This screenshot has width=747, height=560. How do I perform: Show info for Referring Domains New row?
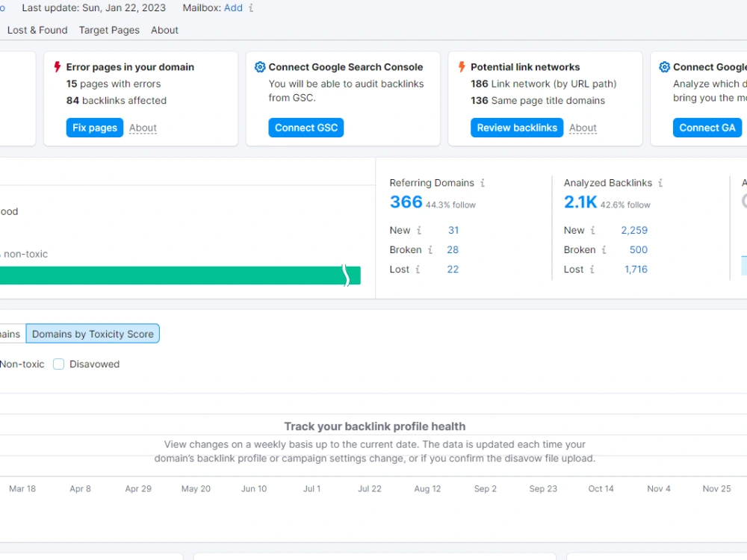pos(419,231)
